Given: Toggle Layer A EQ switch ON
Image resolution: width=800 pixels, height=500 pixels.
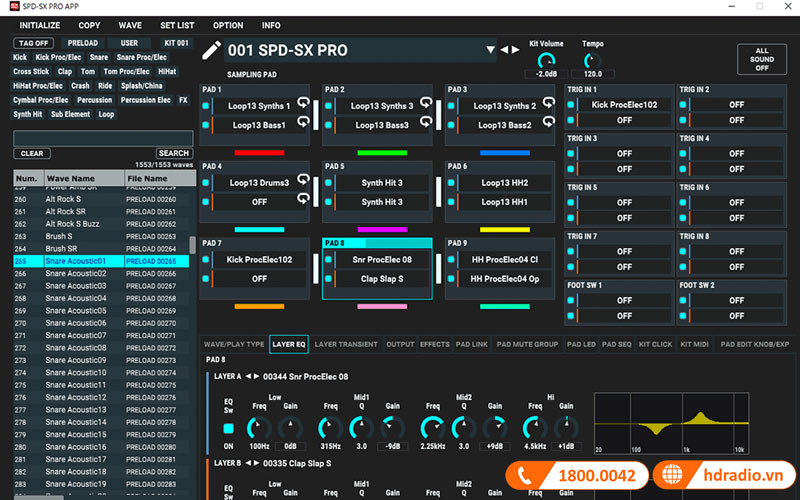Looking at the screenshot, I should coord(228,429).
